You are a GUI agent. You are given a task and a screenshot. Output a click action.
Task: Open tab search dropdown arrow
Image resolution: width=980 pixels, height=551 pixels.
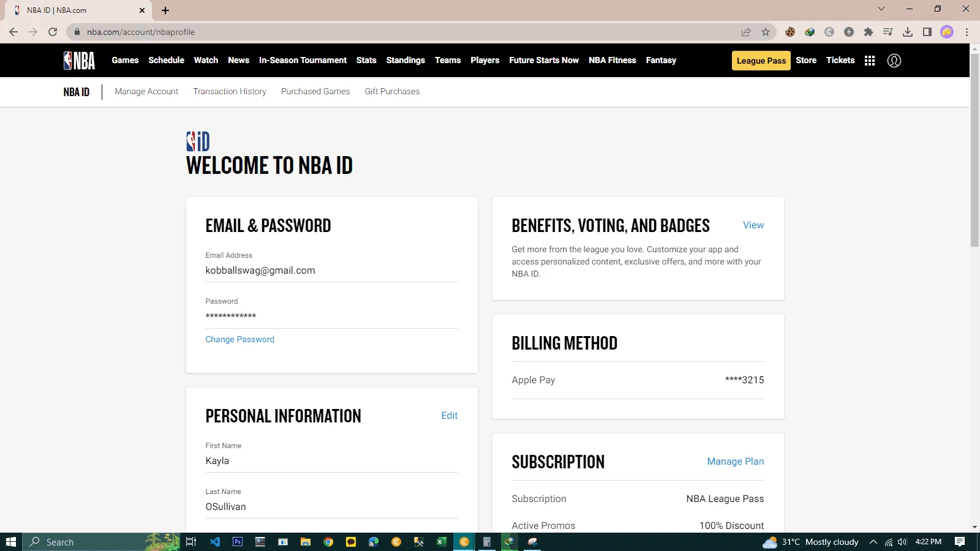coord(881,9)
